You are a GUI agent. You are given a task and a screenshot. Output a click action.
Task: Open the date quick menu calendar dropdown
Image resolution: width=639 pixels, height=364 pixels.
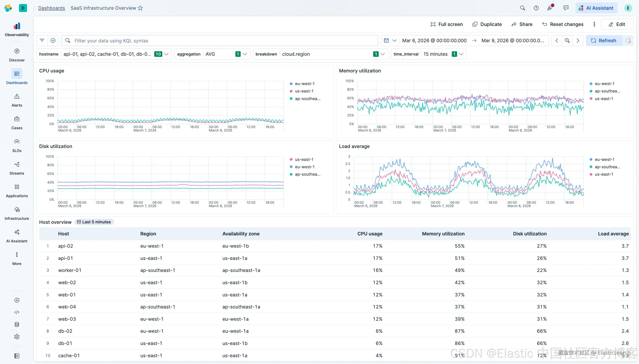(x=390, y=41)
